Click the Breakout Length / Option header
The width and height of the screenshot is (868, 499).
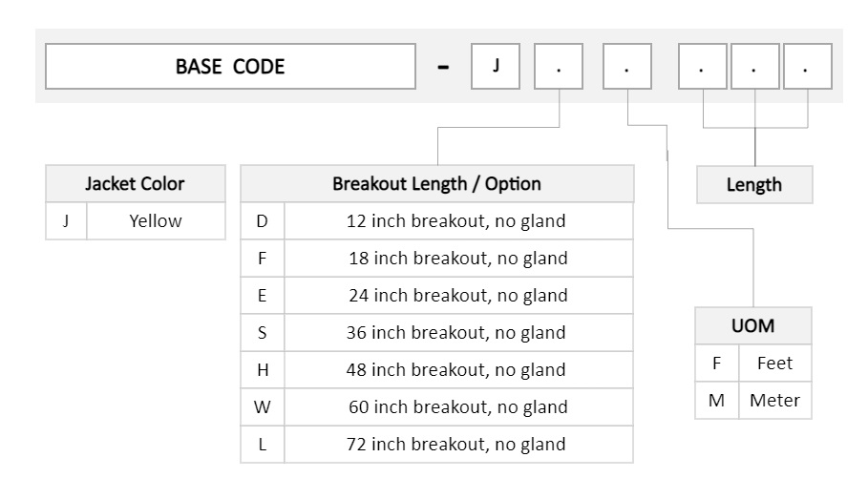pyautogui.click(x=436, y=183)
